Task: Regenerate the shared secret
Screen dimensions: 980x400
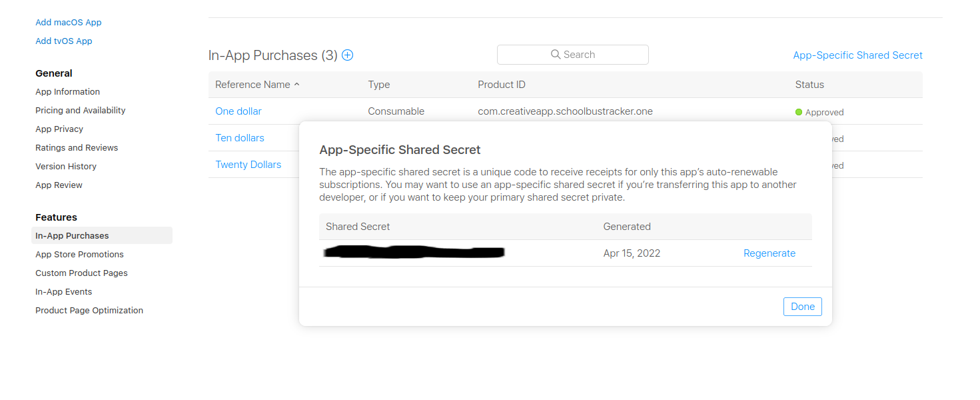Action: pyautogui.click(x=769, y=253)
